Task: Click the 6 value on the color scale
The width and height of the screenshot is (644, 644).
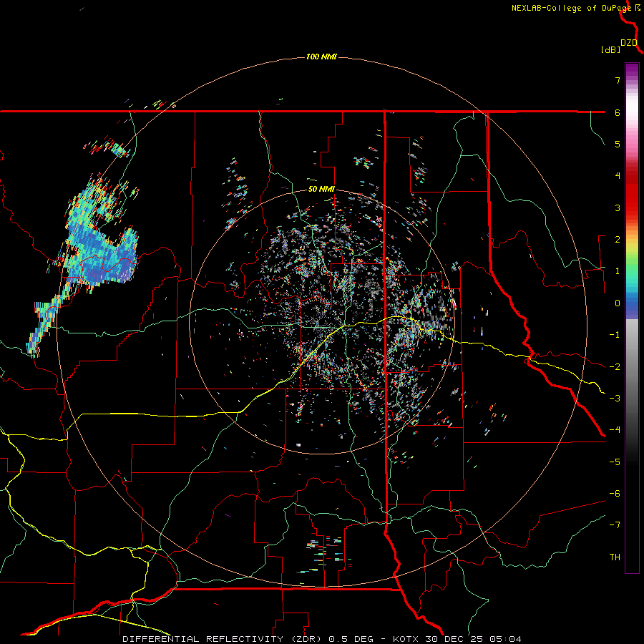Action: 618,112
